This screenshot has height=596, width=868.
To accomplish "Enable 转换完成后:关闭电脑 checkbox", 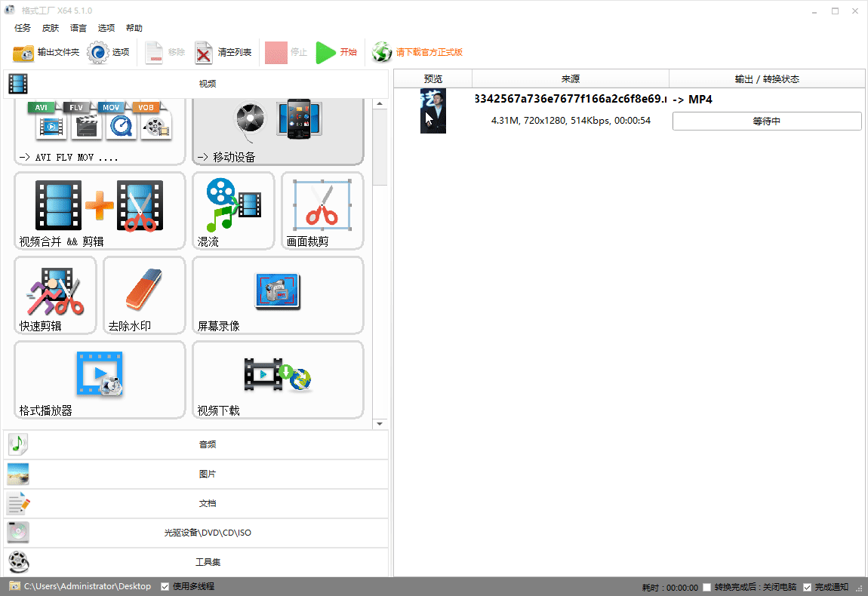I will click(706, 587).
